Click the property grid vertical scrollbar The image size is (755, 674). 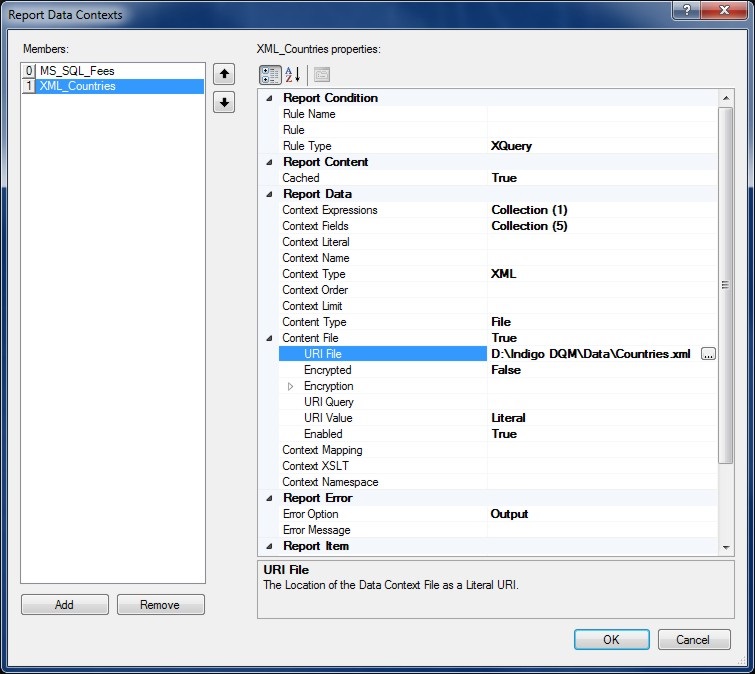pos(726,285)
